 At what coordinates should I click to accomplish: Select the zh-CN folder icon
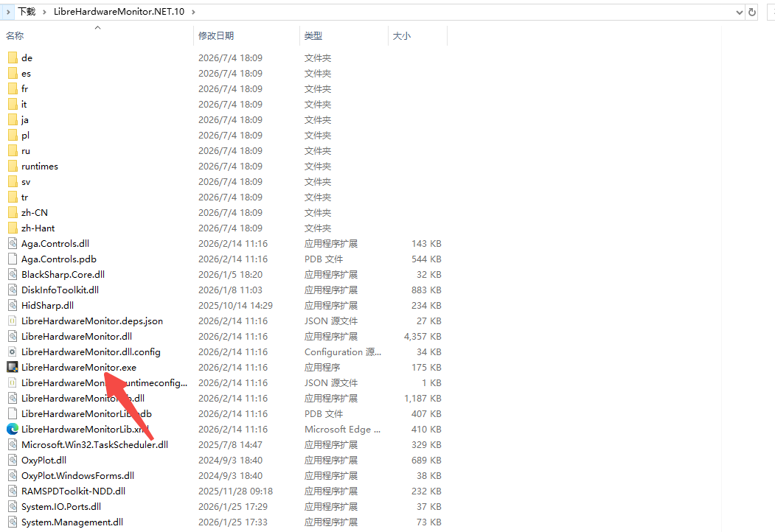[13, 212]
